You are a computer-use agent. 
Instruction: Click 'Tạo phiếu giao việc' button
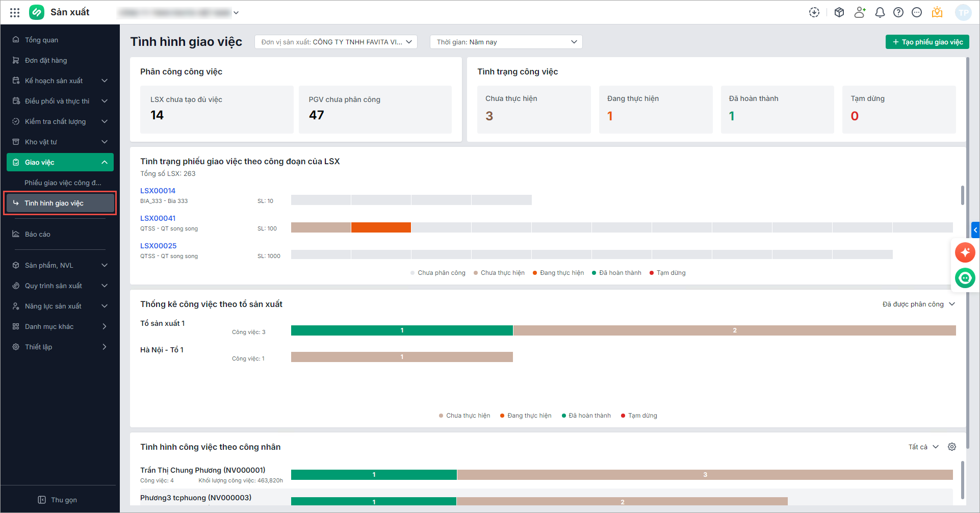pos(927,42)
